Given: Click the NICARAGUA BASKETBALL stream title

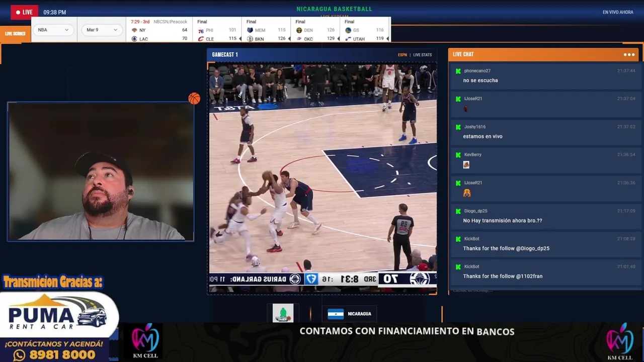Looking at the screenshot, I should (x=334, y=9).
